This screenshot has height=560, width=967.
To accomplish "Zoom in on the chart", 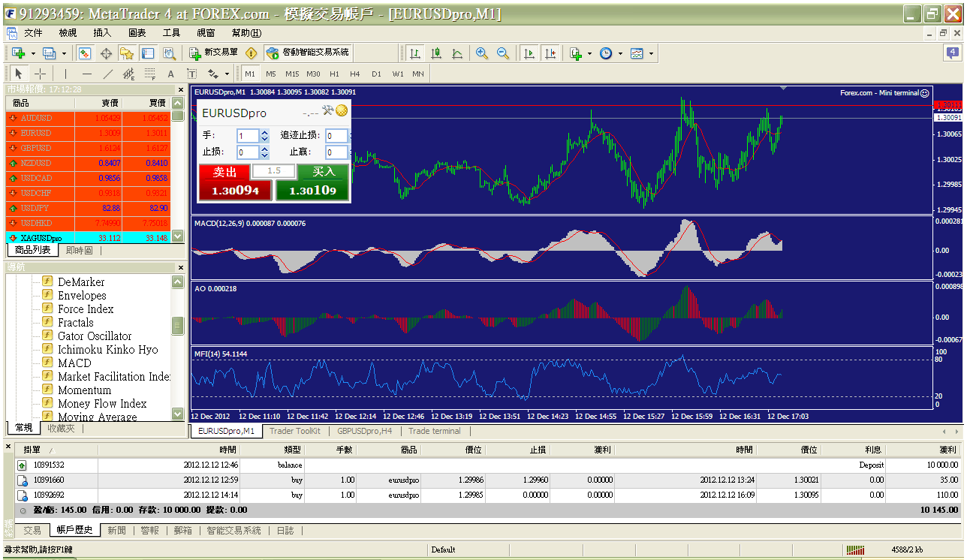I will click(482, 53).
